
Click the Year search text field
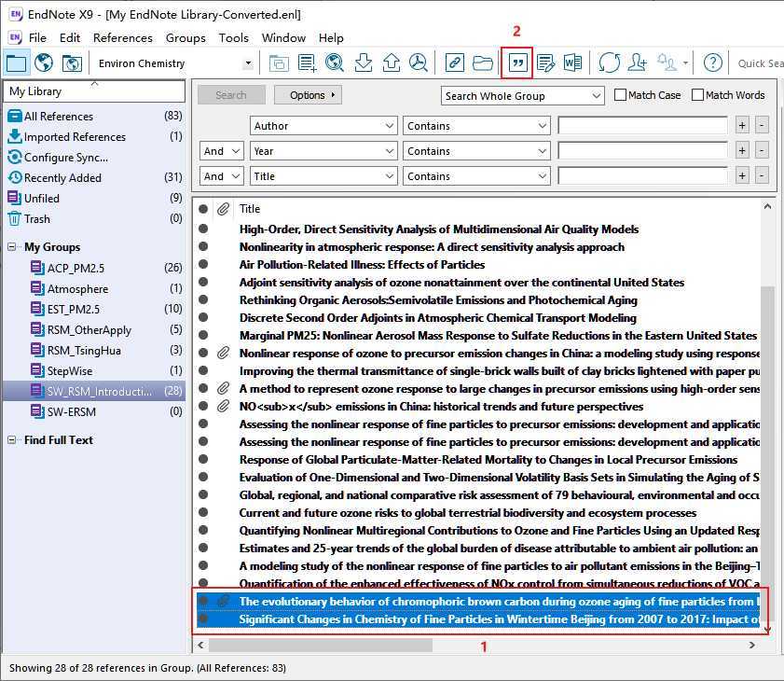pyautogui.click(x=642, y=150)
